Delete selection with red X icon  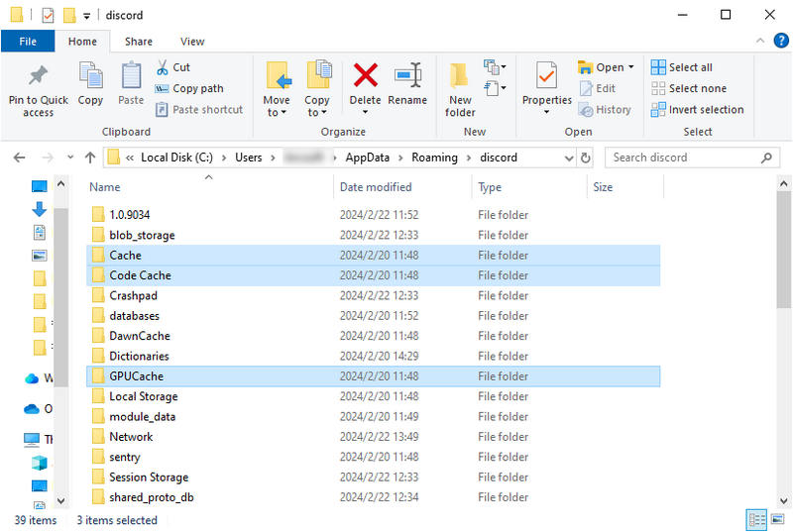tap(365, 74)
